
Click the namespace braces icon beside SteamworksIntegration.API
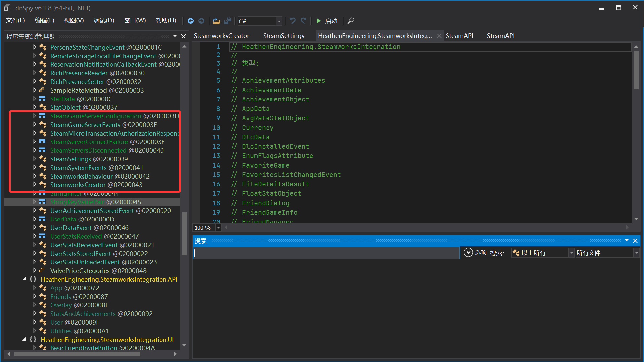coord(33,279)
